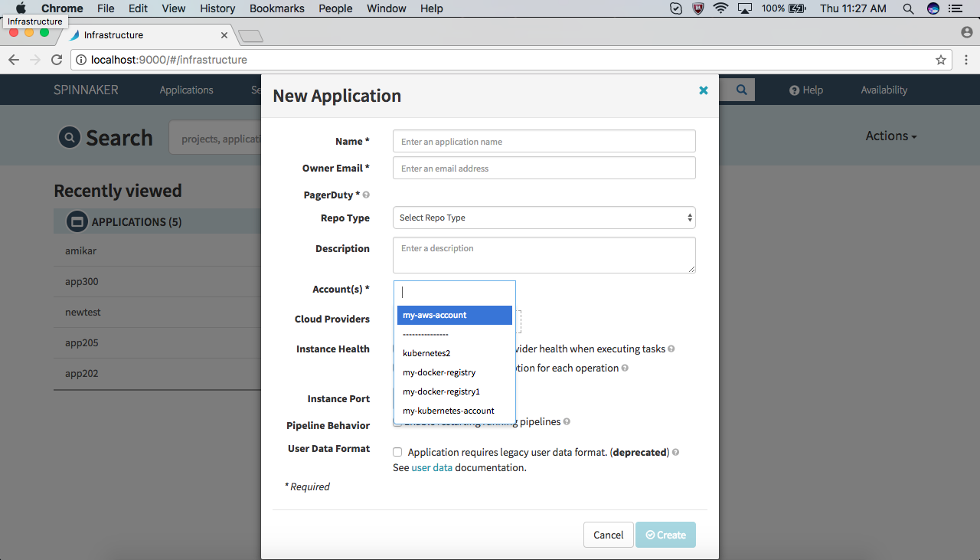This screenshot has height=560, width=980.
Task: Open the macOS Spotlight search icon
Action: tap(908, 8)
